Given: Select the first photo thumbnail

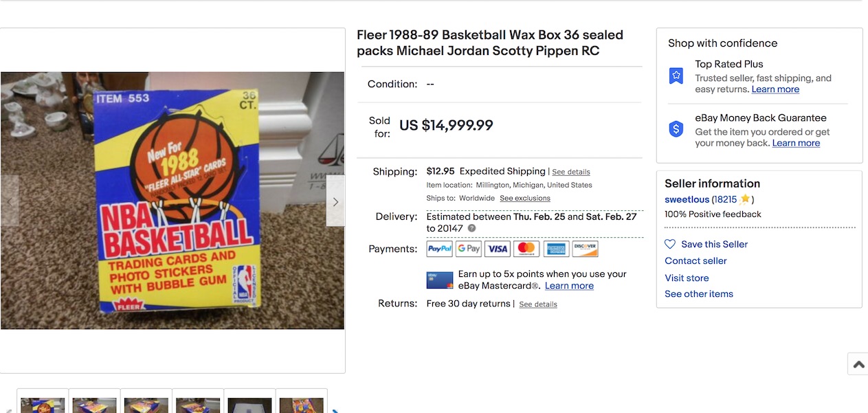Looking at the screenshot, I should tap(43, 403).
